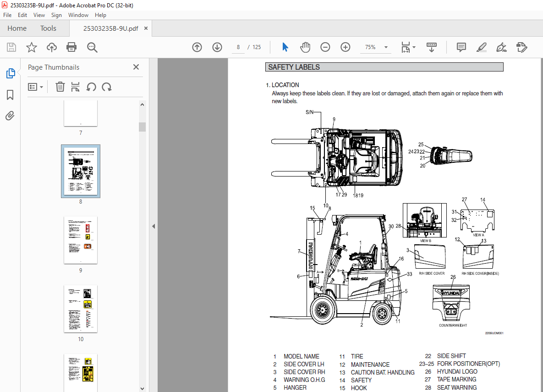Image resolution: width=543 pixels, height=392 pixels.
Task: Open thumbnails options menu dropdown
Action: tap(35, 87)
